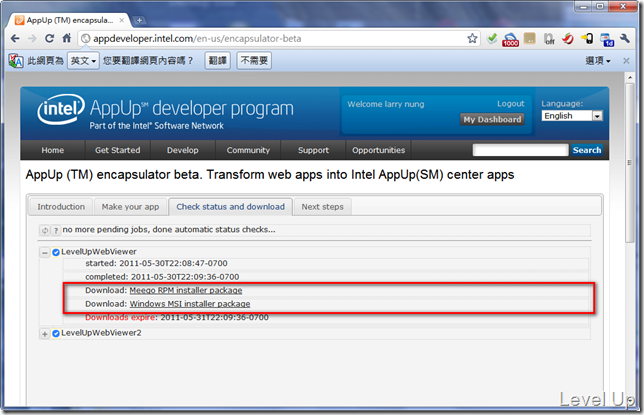Image resolution: width=644 pixels, height=415 pixels.
Task: Click the question mark help icon
Action: coord(56,230)
